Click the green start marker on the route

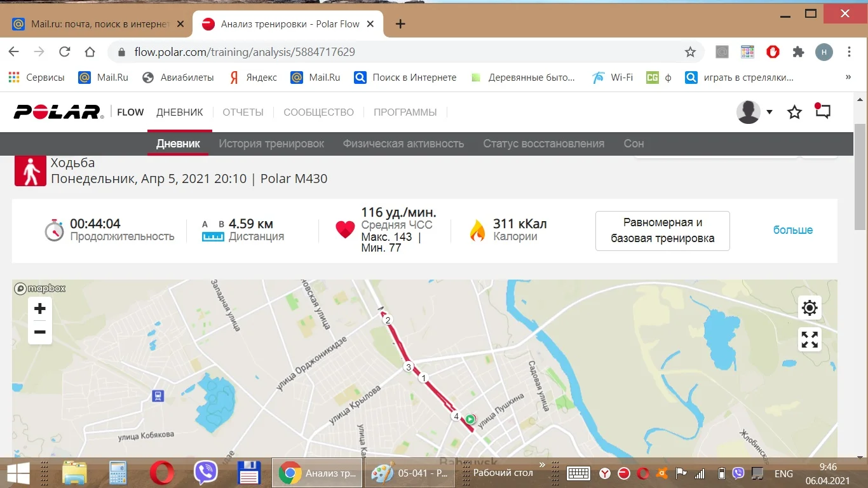(x=470, y=419)
